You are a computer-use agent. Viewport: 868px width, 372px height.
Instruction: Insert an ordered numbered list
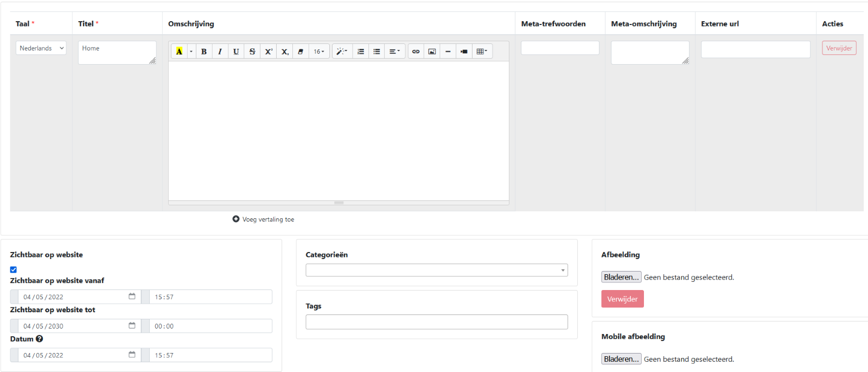[361, 52]
